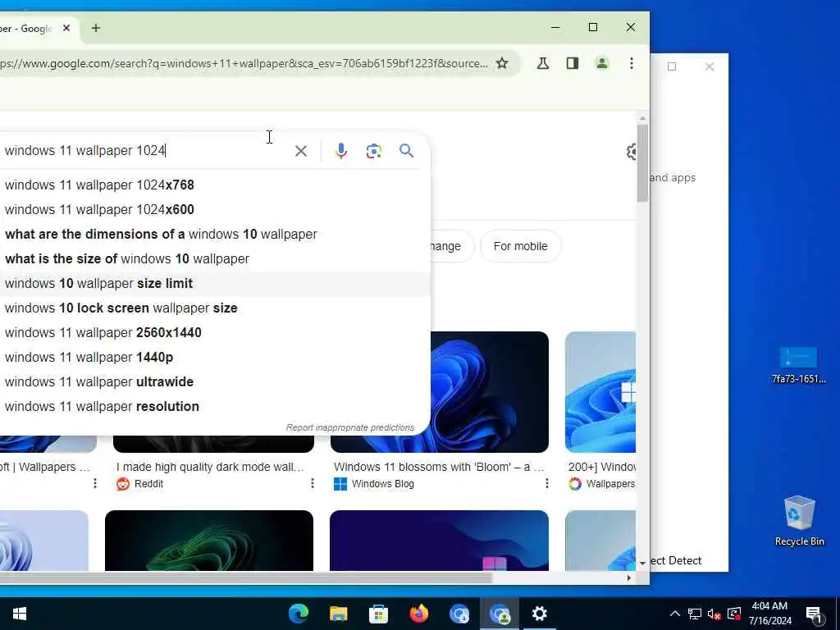Clear the Google search box text

[x=300, y=151]
